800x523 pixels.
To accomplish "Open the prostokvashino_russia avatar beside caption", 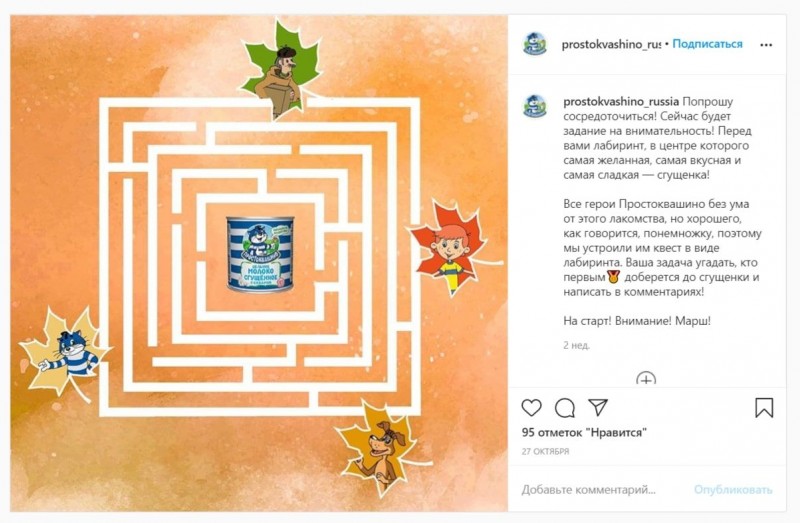I will [x=535, y=106].
